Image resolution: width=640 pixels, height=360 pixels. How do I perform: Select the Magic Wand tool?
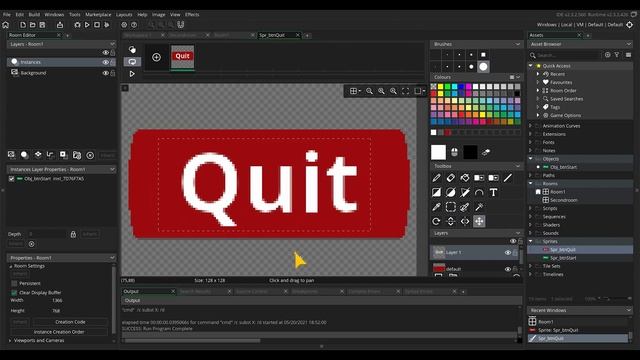point(479,207)
